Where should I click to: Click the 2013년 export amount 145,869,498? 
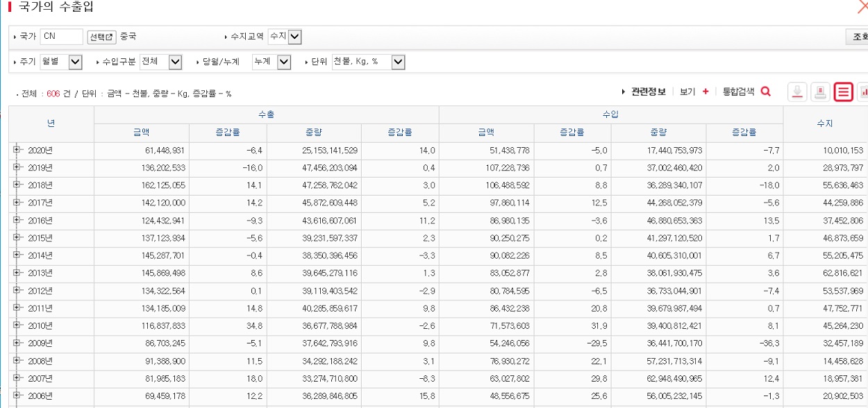tap(163, 273)
